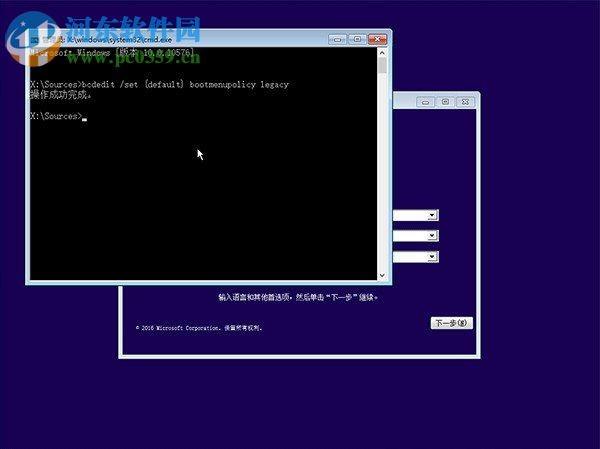Close the cmd.exe command prompt window
600x449 pixels.
[376, 37]
